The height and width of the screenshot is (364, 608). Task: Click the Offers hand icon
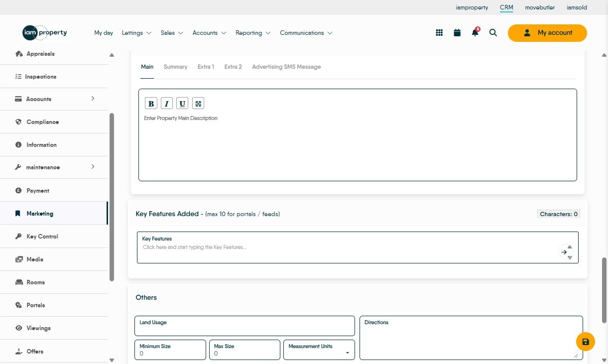(x=19, y=351)
